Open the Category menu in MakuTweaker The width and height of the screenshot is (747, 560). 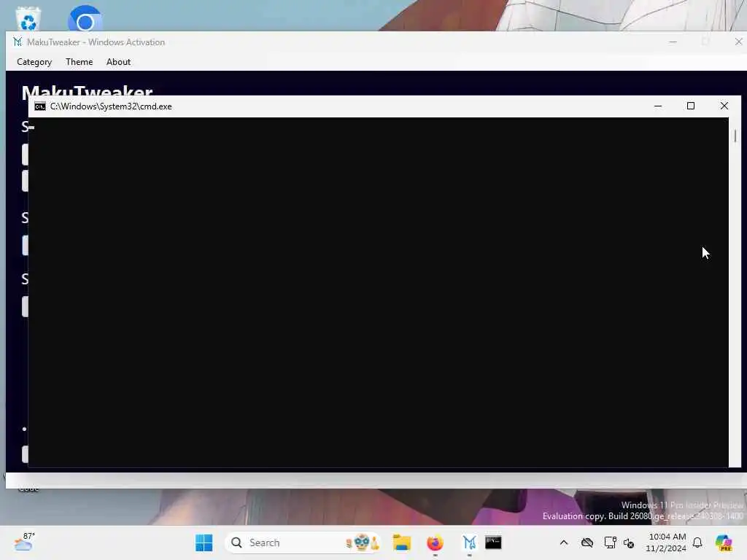(34, 62)
